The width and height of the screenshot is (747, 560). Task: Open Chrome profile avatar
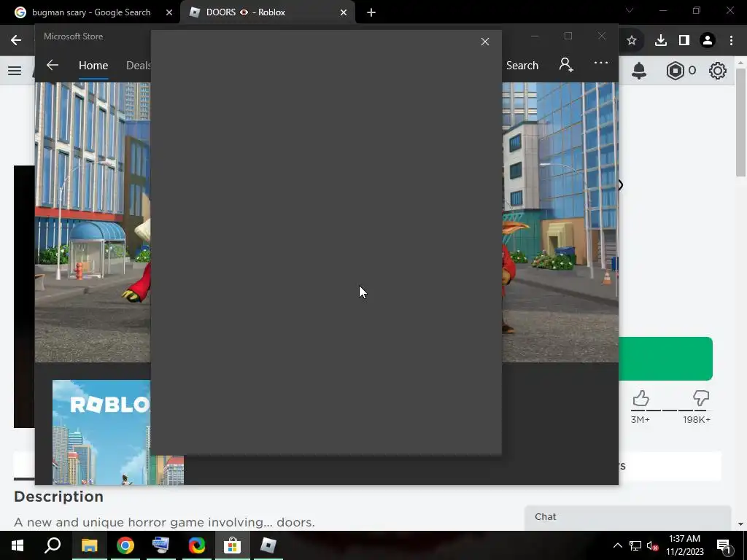[x=708, y=41]
